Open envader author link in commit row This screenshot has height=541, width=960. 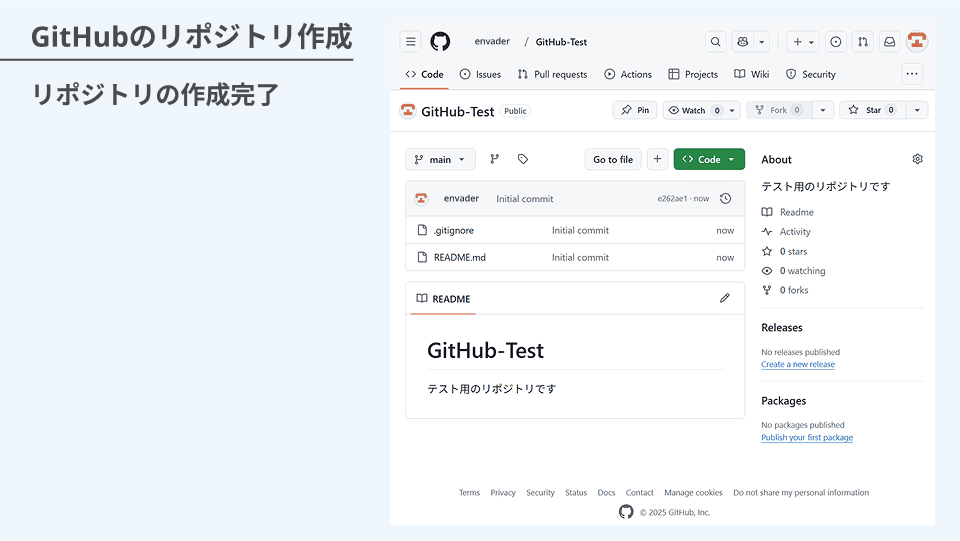coord(461,198)
